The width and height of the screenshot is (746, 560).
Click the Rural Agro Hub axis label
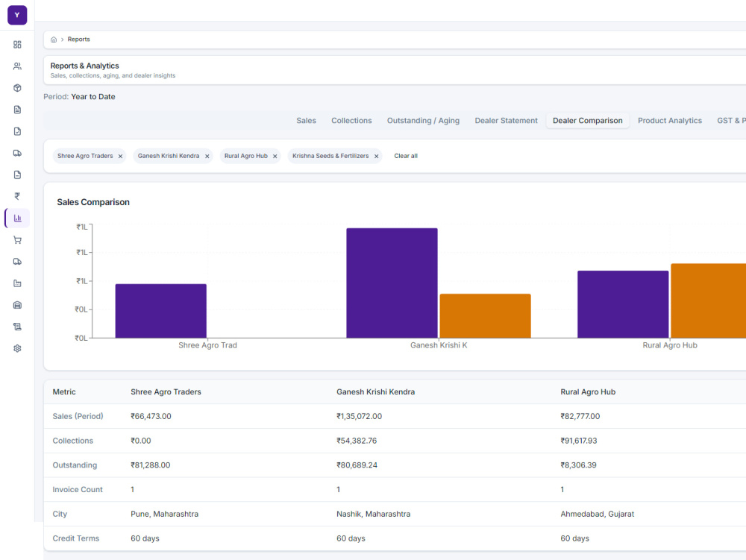coord(670,345)
